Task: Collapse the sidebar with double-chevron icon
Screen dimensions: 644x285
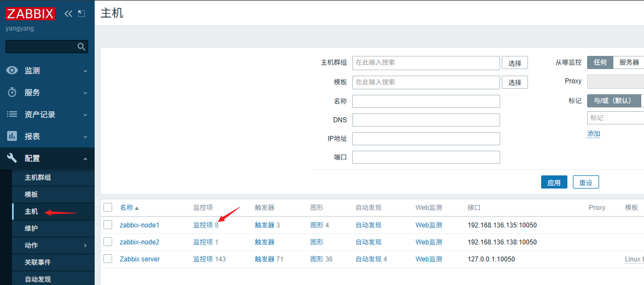Action: [68, 14]
